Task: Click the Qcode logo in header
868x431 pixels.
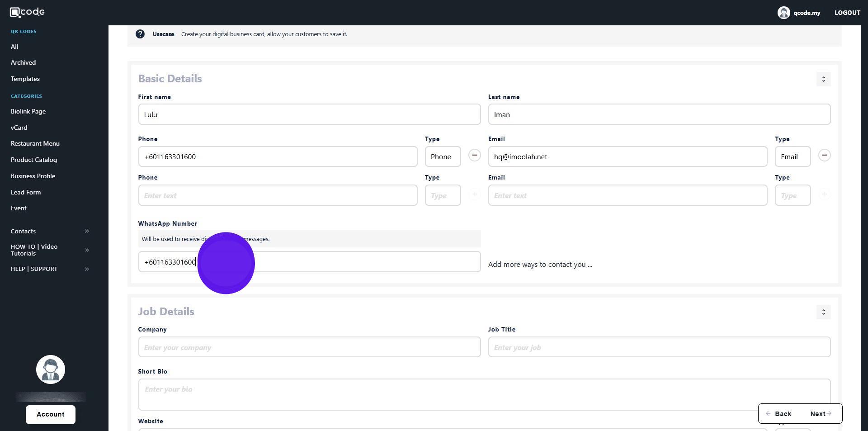Action: point(27,12)
